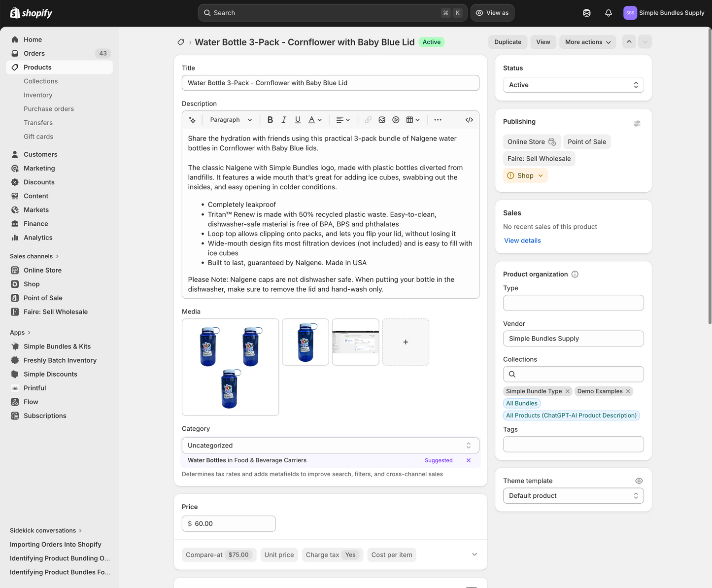
Task: Insert an image into description
Action: (x=382, y=120)
